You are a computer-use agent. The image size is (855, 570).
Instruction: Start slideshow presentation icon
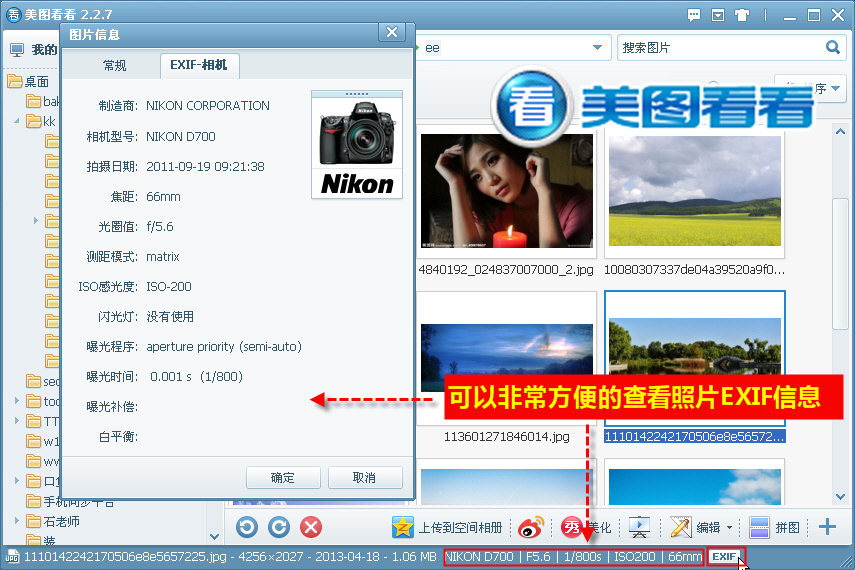coord(639,527)
